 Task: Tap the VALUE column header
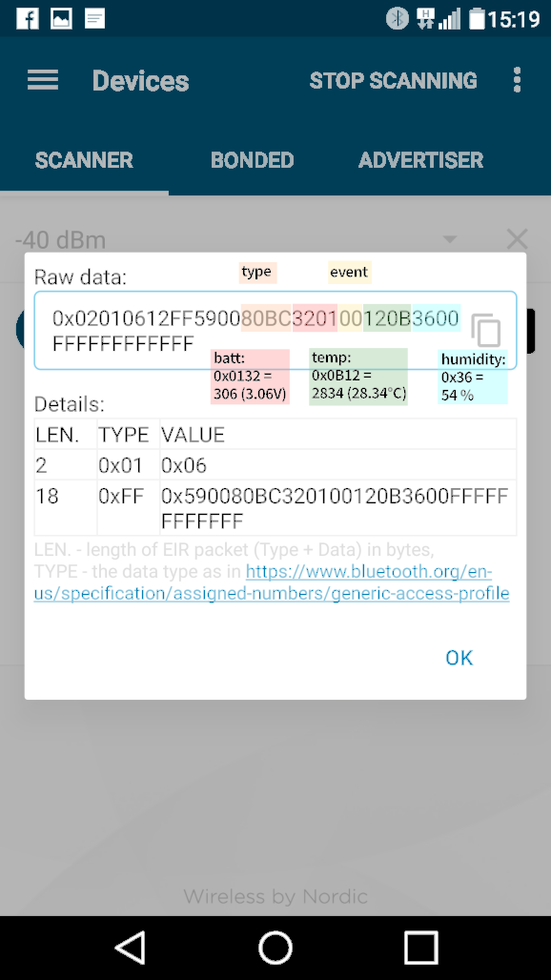[337, 435]
